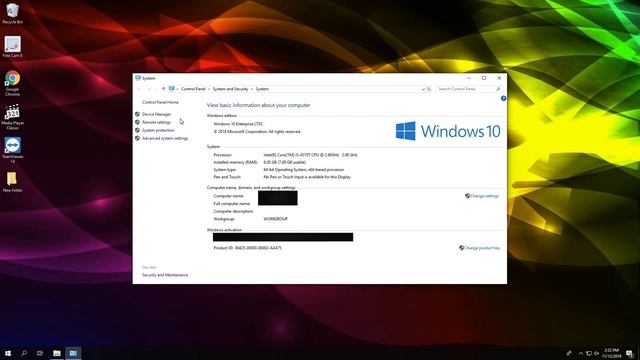640x360 pixels.
Task: Minimize the System window
Action: click(x=469, y=78)
